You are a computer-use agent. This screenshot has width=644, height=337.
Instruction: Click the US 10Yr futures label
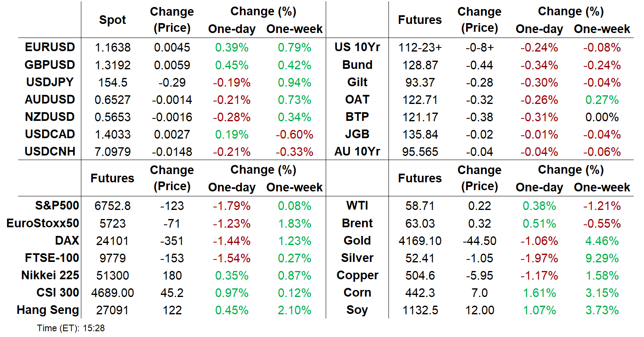[357, 47]
